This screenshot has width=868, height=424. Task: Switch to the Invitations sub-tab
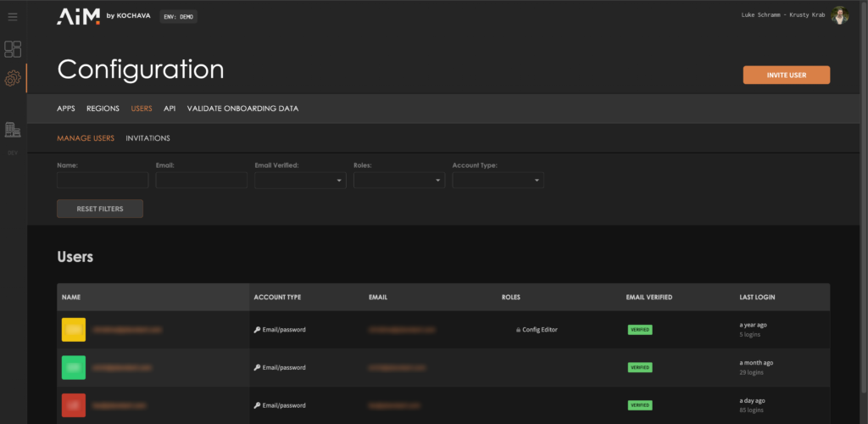point(147,138)
